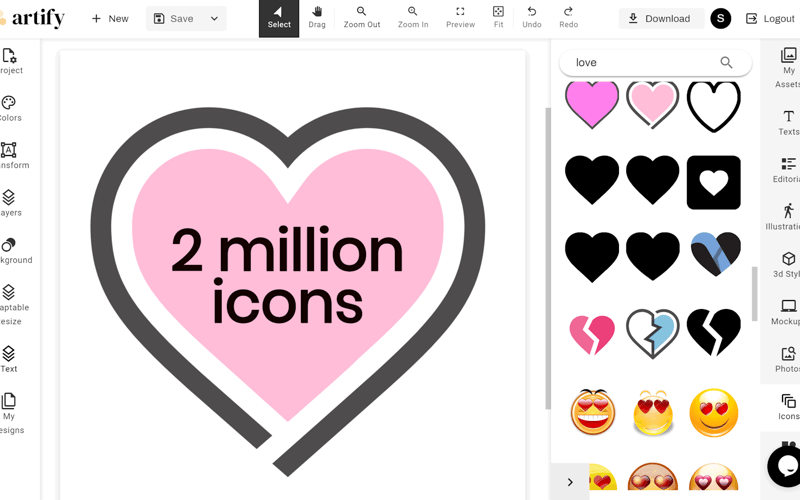Fit the canvas to the screen
Image resolution: width=800 pixels, height=500 pixels.
click(498, 18)
